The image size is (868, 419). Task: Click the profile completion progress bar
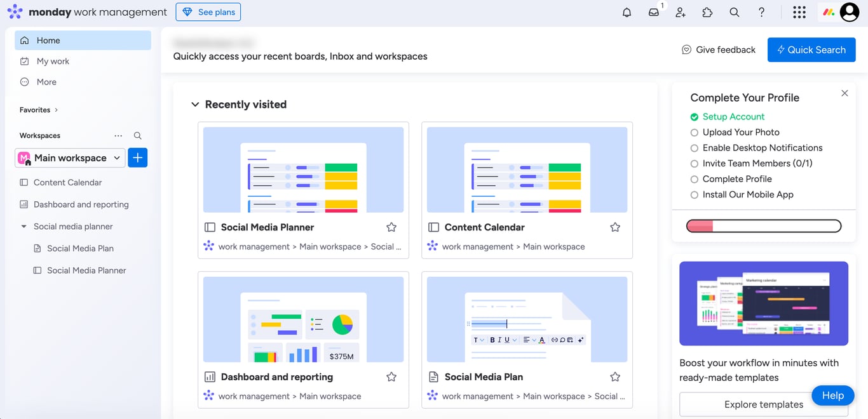763,225
